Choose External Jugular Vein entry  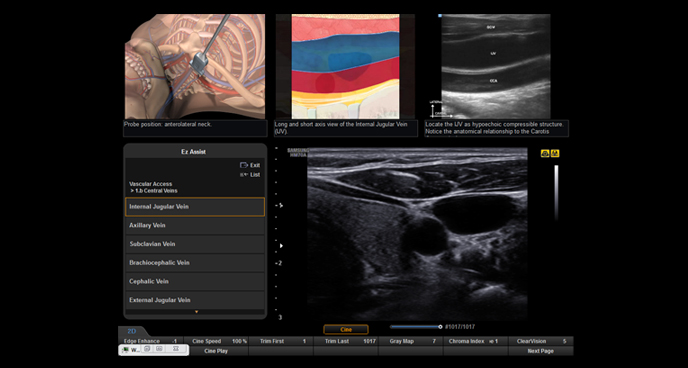click(x=195, y=300)
